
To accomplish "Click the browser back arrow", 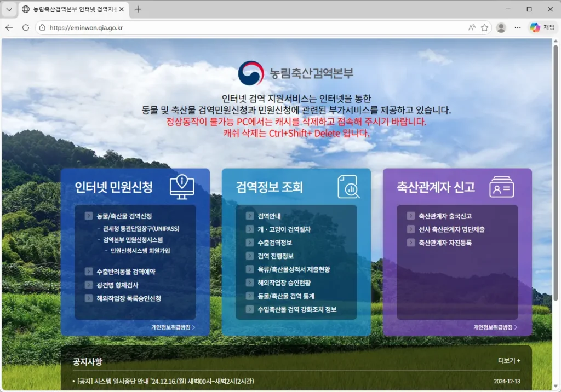I will click(9, 27).
